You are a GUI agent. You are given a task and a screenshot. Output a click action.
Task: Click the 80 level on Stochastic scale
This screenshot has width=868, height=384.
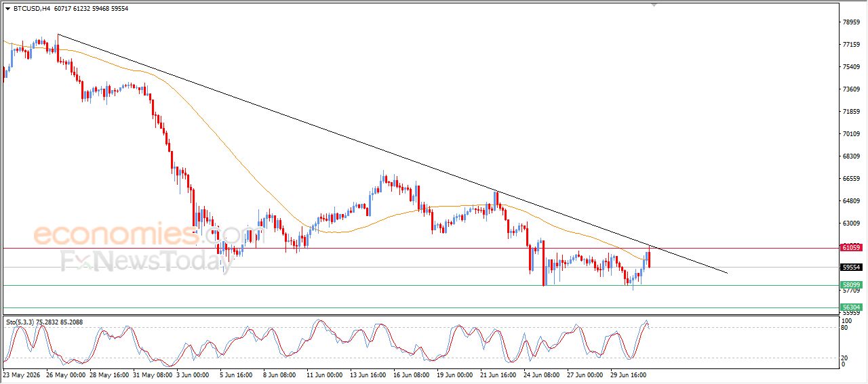(x=844, y=328)
